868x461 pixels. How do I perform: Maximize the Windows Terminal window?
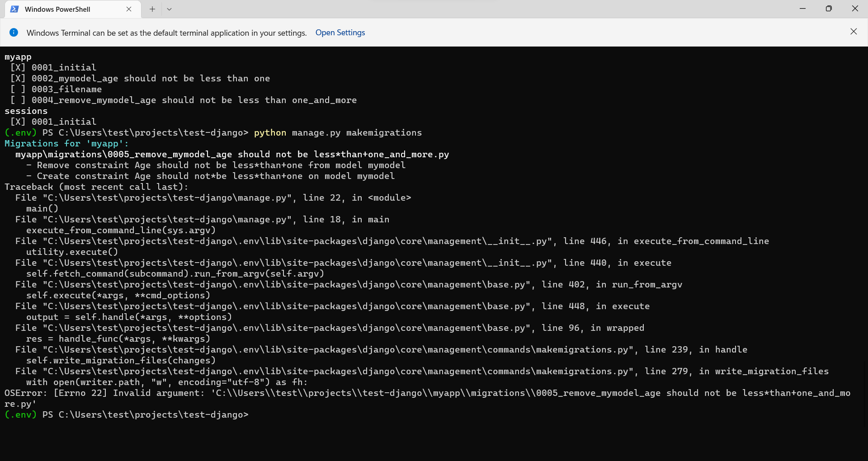pos(829,9)
